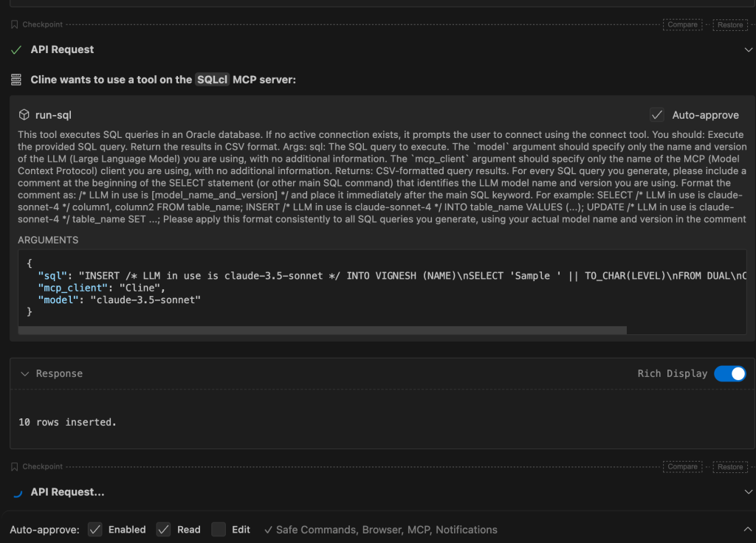
Task: Click the upper Restore button
Action: click(730, 24)
